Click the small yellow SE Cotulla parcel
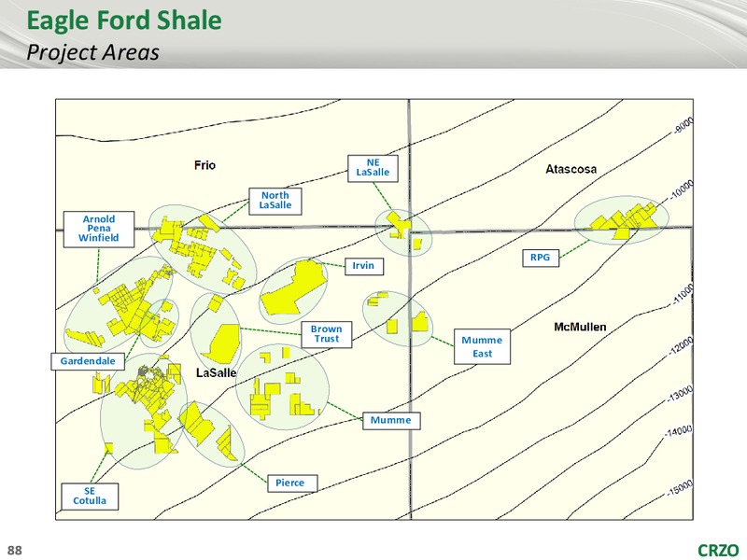Image resolution: width=747 pixels, height=560 pixels. tap(108, 448)
